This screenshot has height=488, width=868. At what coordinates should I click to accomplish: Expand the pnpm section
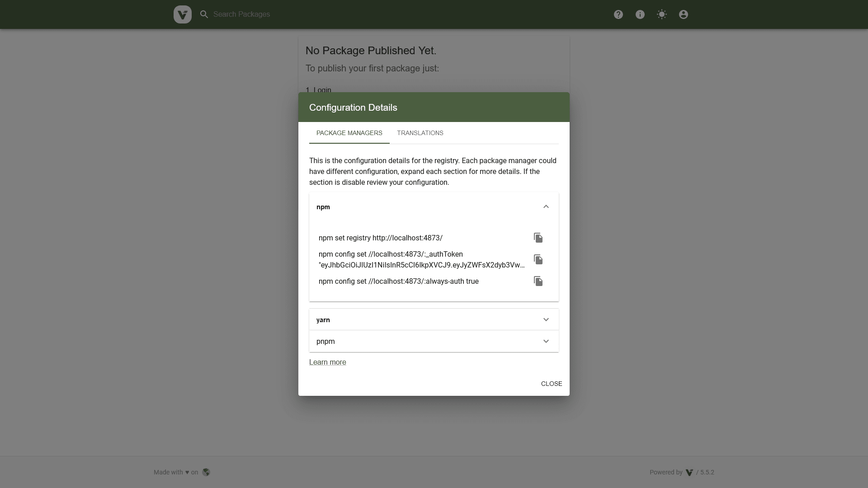click(546, 341)
